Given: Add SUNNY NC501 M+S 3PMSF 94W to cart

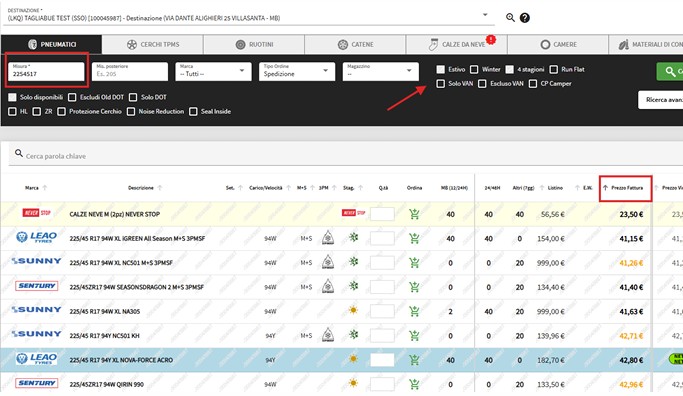Looking at the screenshot, I should 414,263.
